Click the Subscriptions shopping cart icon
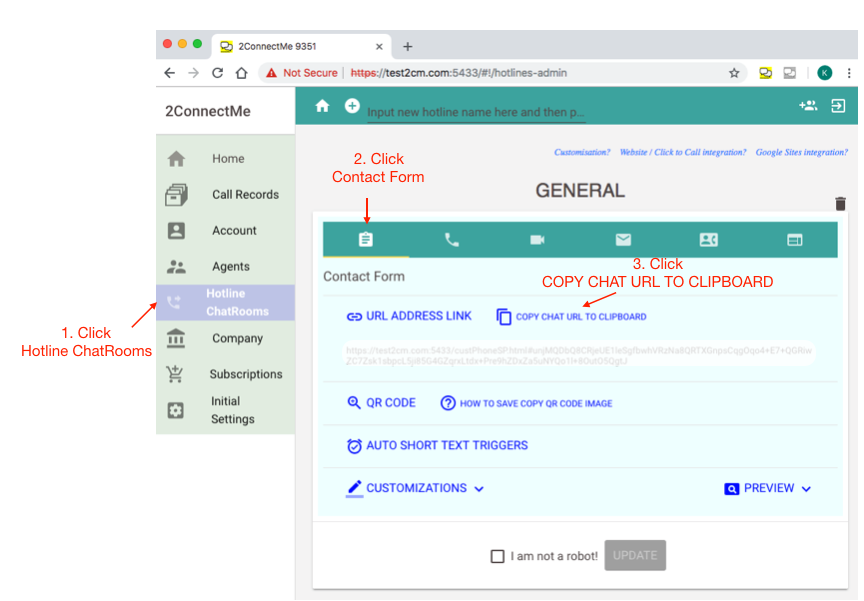Image resolution: width=864 pixels, height=601 pixels. [175, 374]
